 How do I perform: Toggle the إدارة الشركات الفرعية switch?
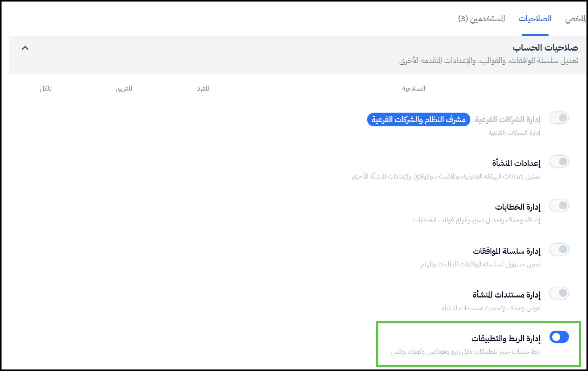tap(559, 118)
